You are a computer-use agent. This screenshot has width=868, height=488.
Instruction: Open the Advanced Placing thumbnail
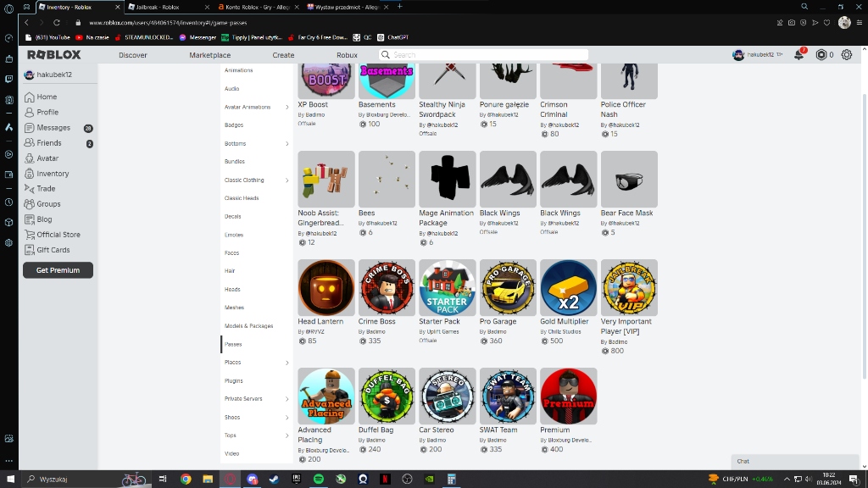(326, 396)
